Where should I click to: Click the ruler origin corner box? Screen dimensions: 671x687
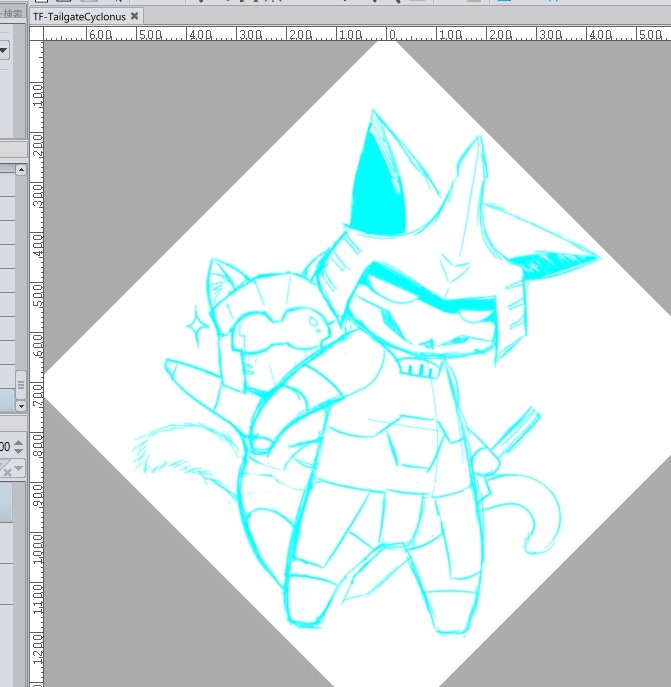[x=36, y=34]
